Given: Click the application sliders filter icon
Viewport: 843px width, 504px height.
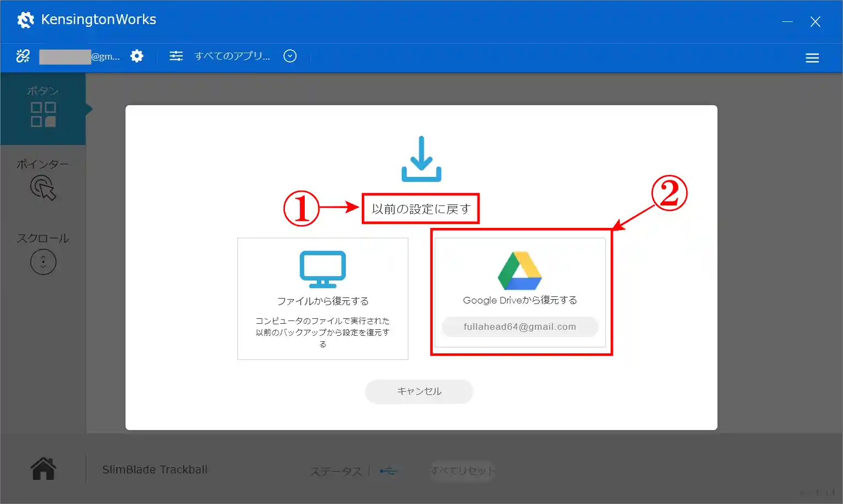Looking at the screenshot, I should (x=176, y=56).
